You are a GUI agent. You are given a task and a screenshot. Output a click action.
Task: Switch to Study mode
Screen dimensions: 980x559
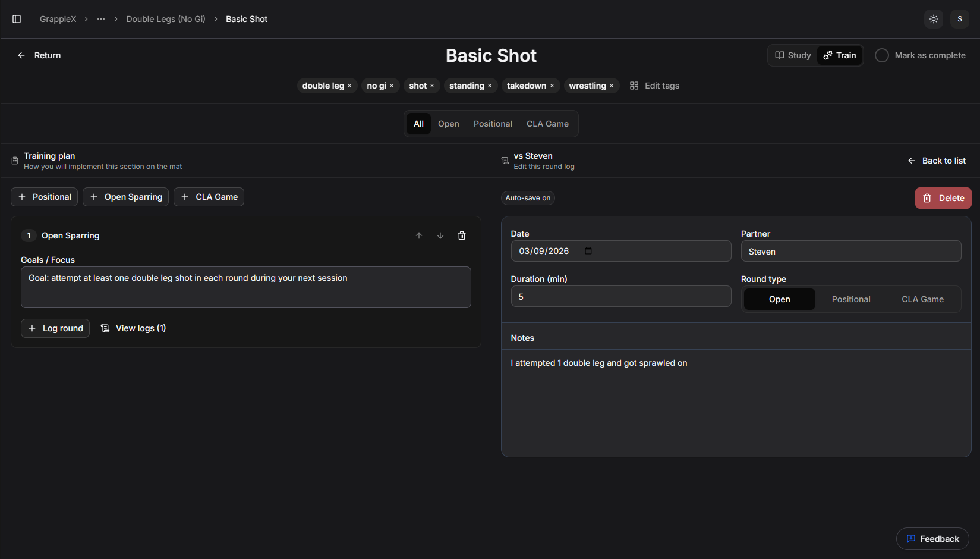pos(793,55)
